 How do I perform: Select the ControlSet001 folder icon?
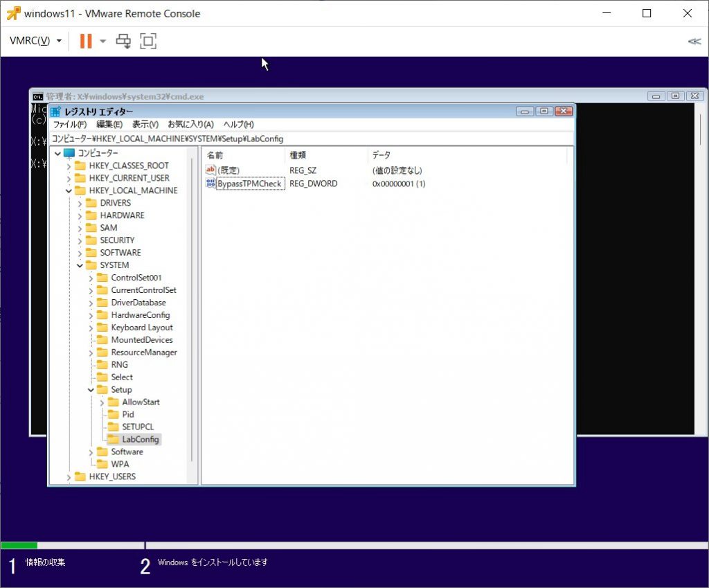click(x=102, y=277)
